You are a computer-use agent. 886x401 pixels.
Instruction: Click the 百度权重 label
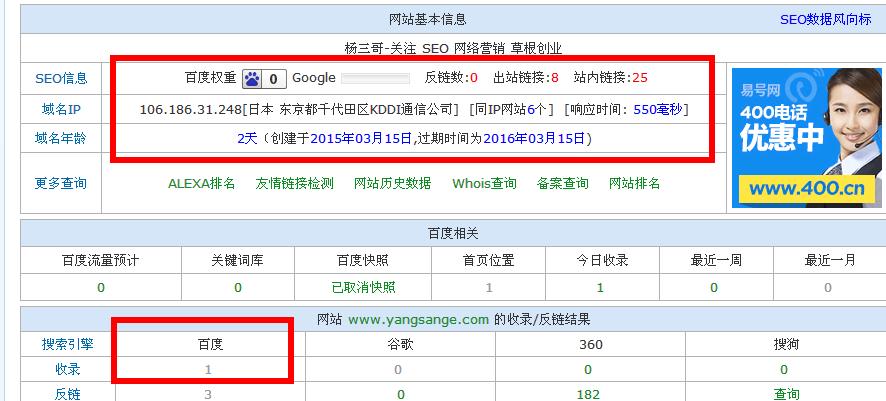pyautogui.click(x=211, y=78)
